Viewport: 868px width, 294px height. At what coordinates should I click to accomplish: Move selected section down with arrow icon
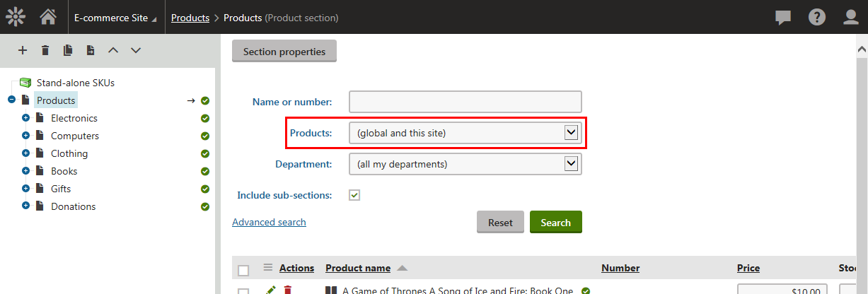[136, 50]
